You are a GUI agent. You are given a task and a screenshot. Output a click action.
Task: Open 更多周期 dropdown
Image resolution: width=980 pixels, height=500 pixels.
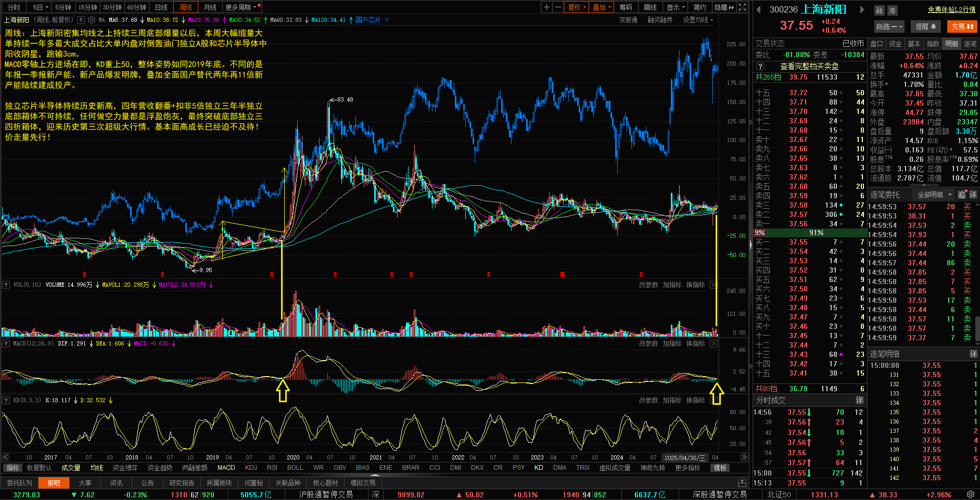pyautogui.click(x=241, y=7)
